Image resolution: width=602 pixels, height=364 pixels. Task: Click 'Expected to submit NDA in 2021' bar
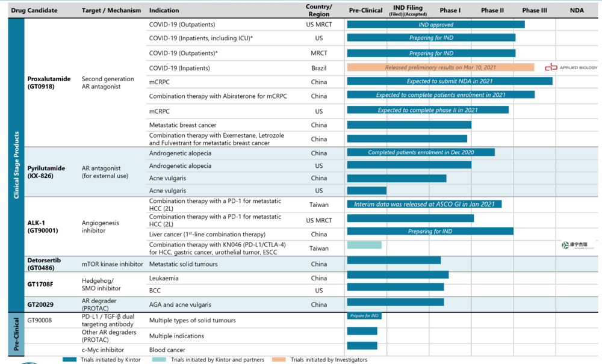(x=449, y=81)
